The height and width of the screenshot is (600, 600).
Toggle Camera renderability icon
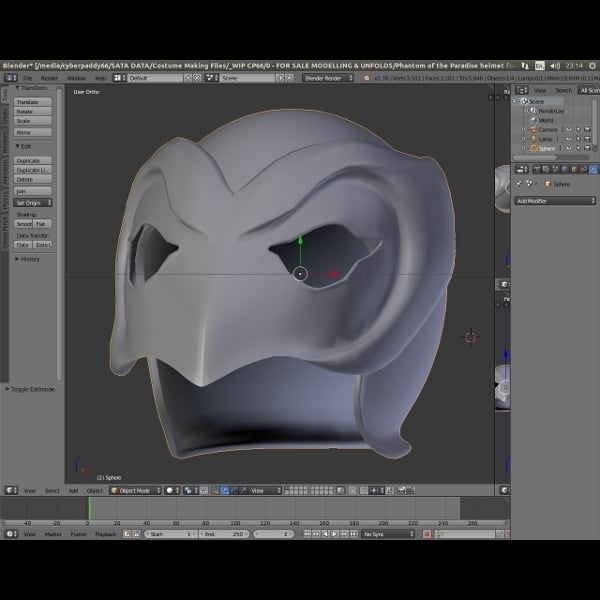click(x=587, y=130)
